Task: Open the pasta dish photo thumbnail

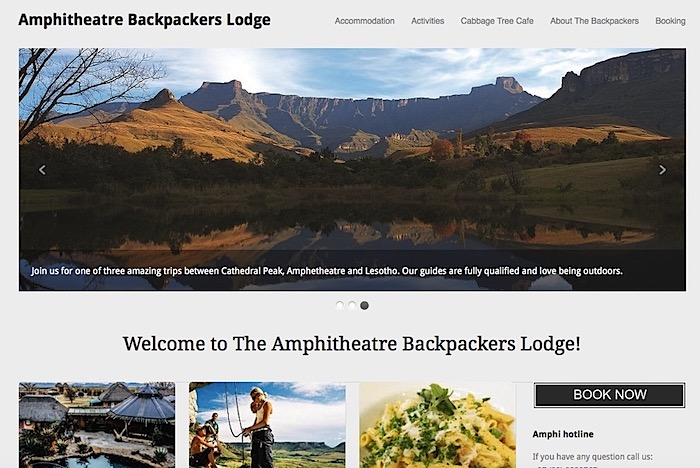Action: point(438,425)
